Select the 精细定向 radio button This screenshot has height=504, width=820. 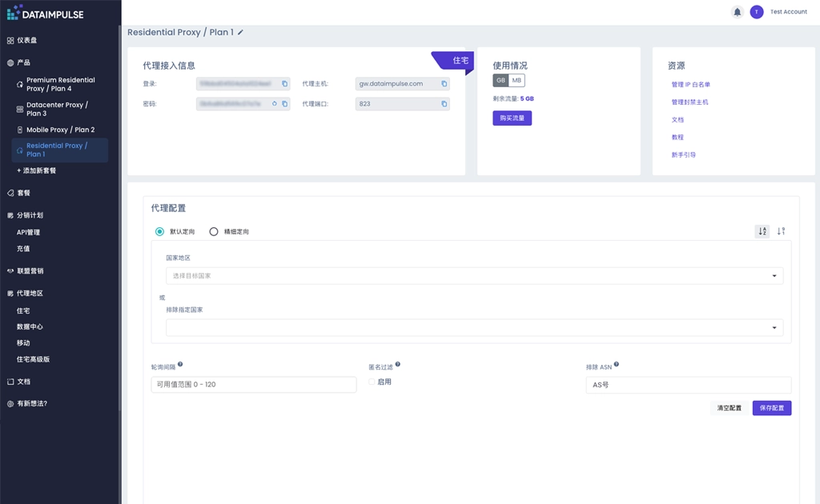point(214,231)
